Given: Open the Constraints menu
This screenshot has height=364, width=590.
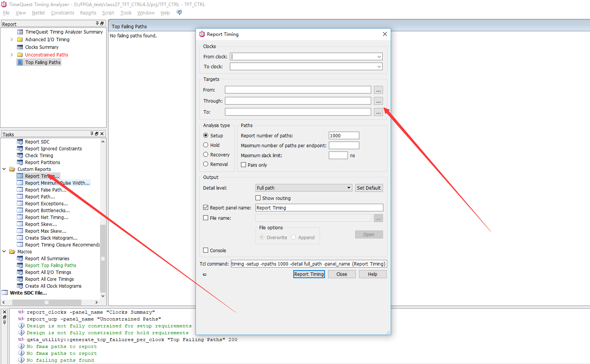Looking at the screenshot, I should (x=63, y=13).
